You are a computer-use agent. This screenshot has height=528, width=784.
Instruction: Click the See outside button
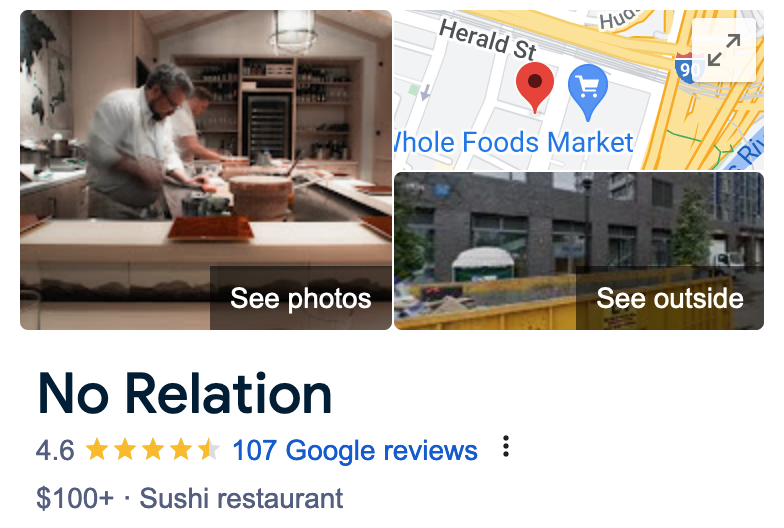(670, 298)
